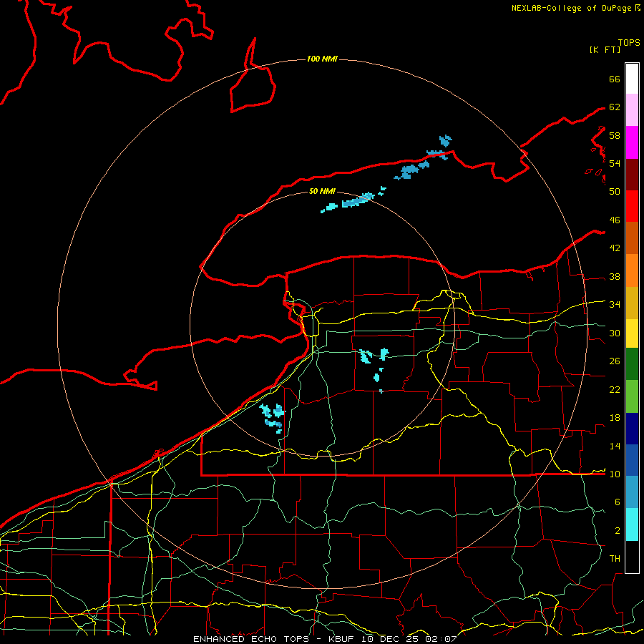Click the 'NEXLAB-College of DuPage' credit text
644x644 pixels.
point(571,8)
